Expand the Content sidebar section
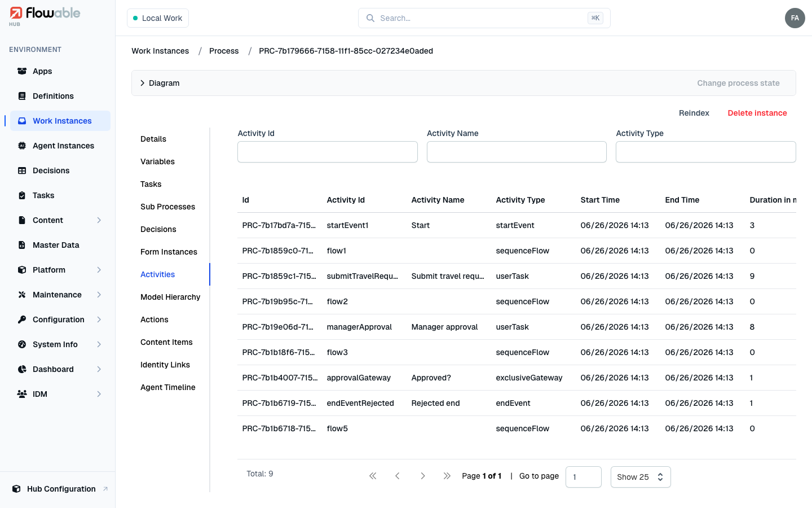This screenshot has height=508, width=812. click(x=99, y=220)
